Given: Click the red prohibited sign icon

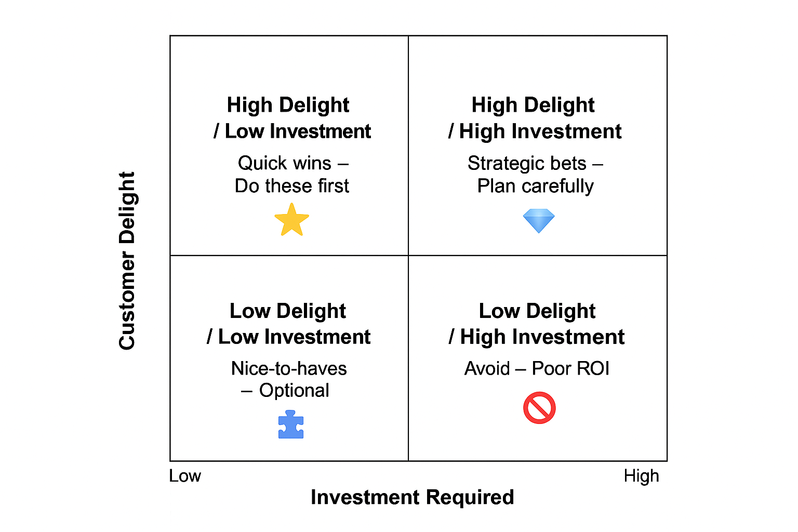Looking at the screenshot, I should point(539,408).
